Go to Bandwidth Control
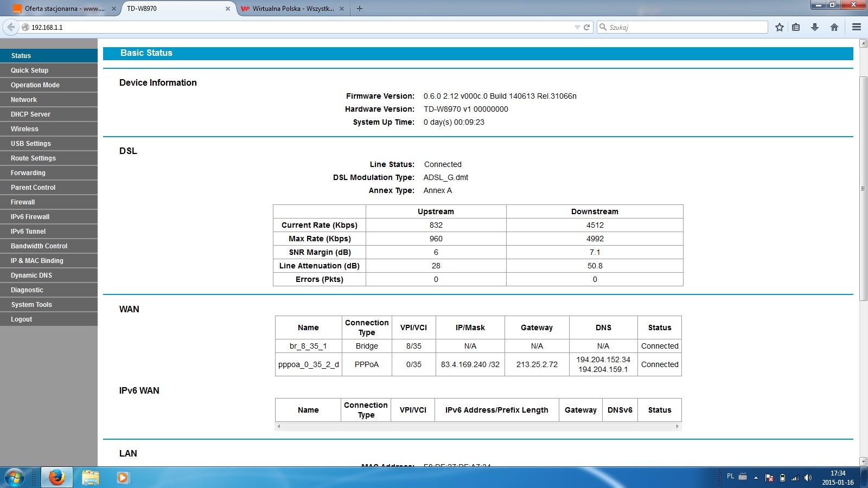 (49, 246)
